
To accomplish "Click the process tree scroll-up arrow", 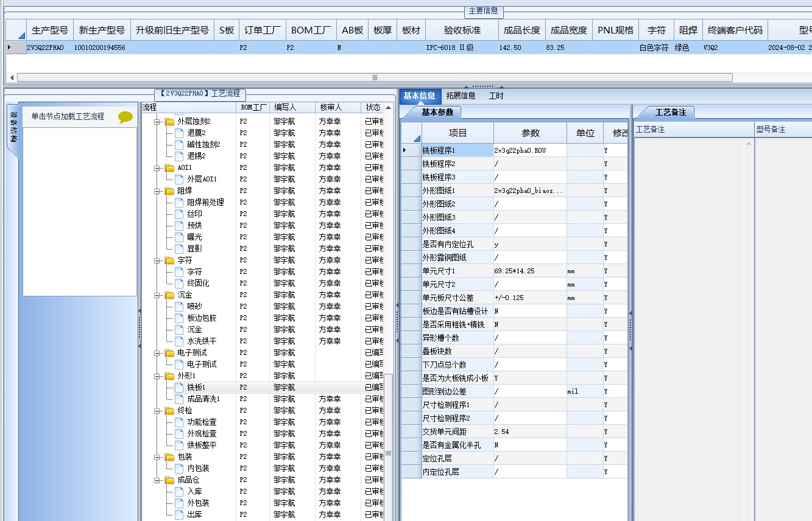I will (389, 107).
